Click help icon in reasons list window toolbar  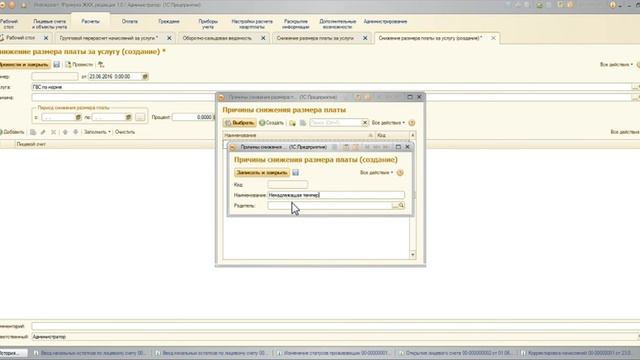pos(412,123)
